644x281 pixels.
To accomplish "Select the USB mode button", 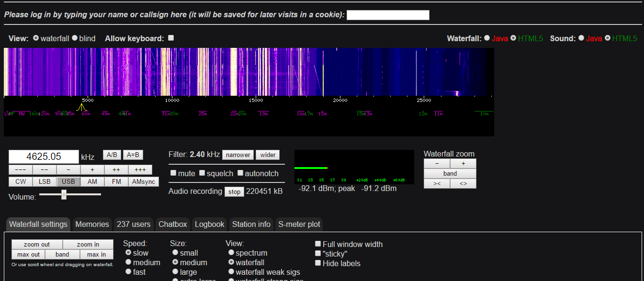I will click(68, 181).
